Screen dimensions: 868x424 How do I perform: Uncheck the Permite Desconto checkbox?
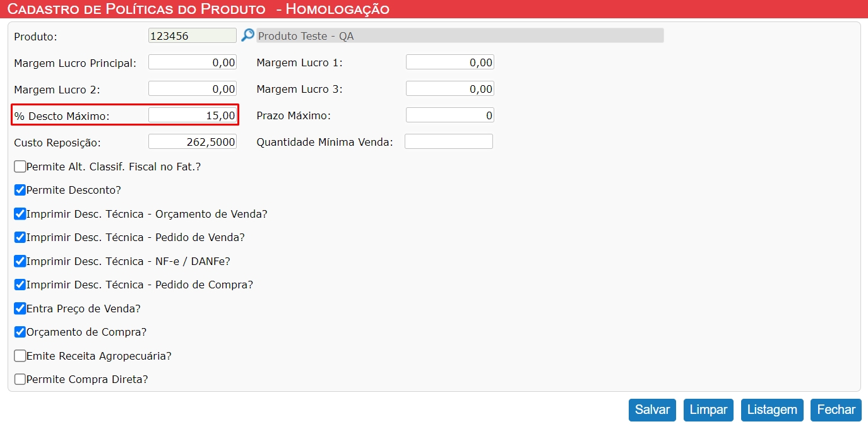(20, 190)
